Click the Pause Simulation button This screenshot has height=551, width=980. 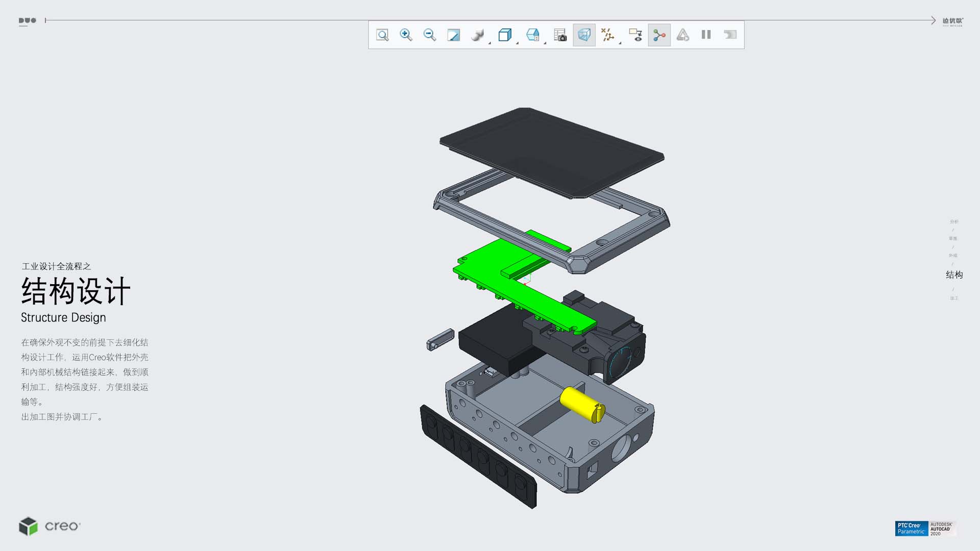[x=706, y=35]
